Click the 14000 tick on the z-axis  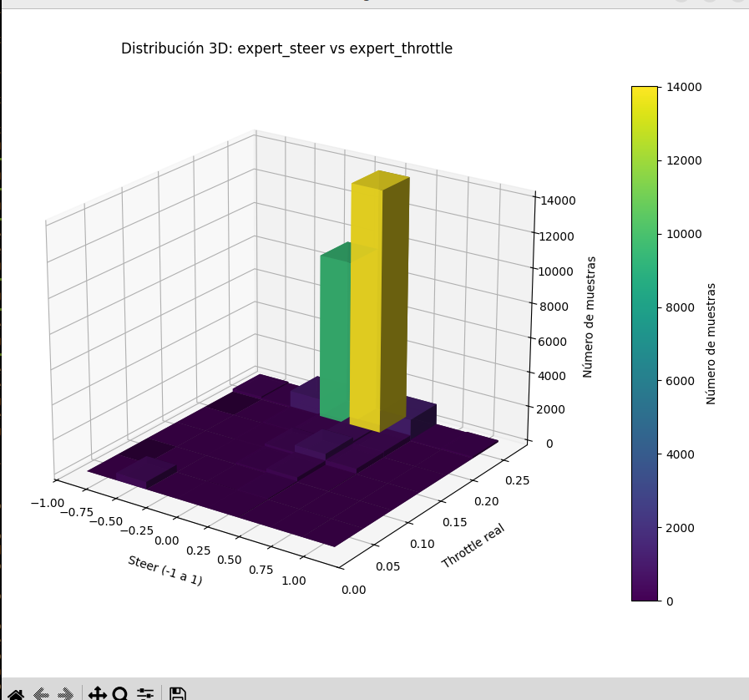(559, 200)
